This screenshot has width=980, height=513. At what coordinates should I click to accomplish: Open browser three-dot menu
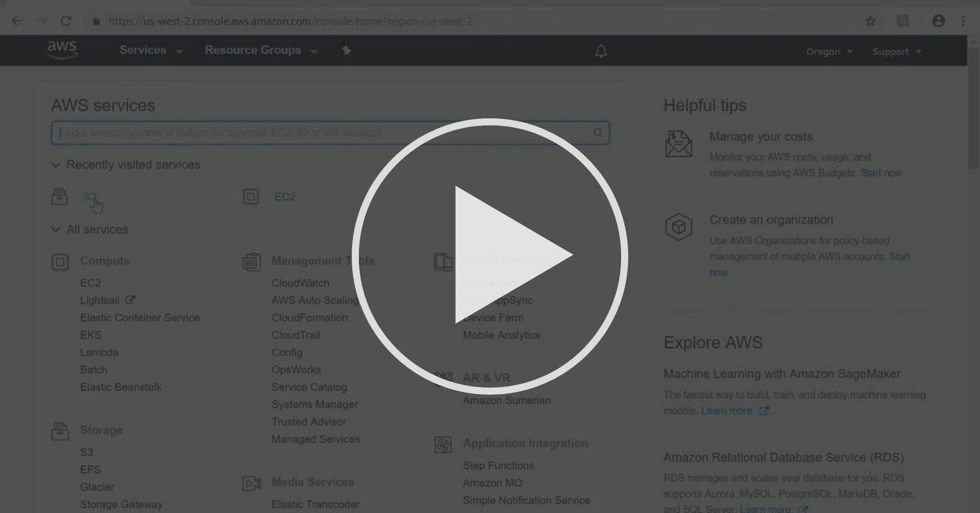963,21
